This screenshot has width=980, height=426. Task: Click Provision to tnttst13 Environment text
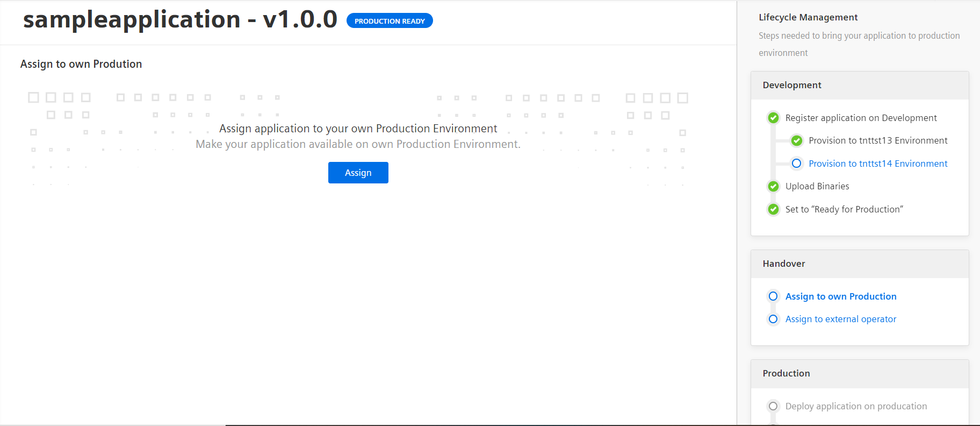[x=878, y=140]
